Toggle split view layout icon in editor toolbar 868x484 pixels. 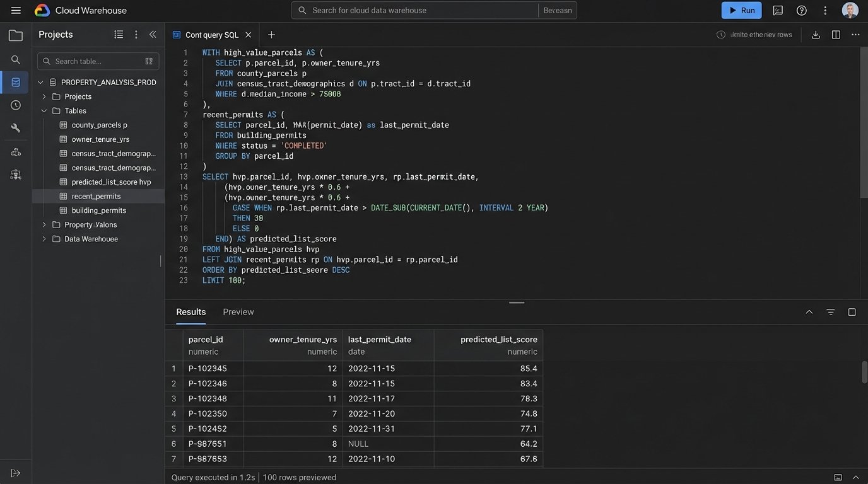click(x=836, y=35)
